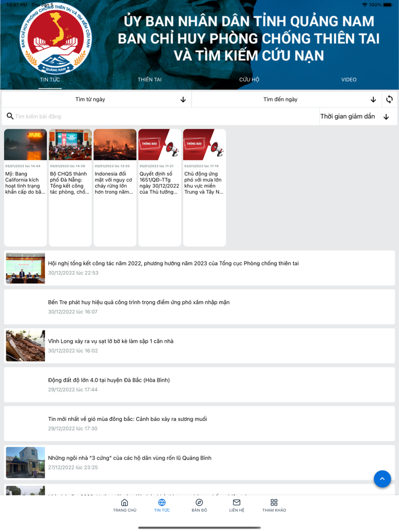
Task: Click timestamp 29/12/2022 lúc 17:44
Action: click(72, 390)
